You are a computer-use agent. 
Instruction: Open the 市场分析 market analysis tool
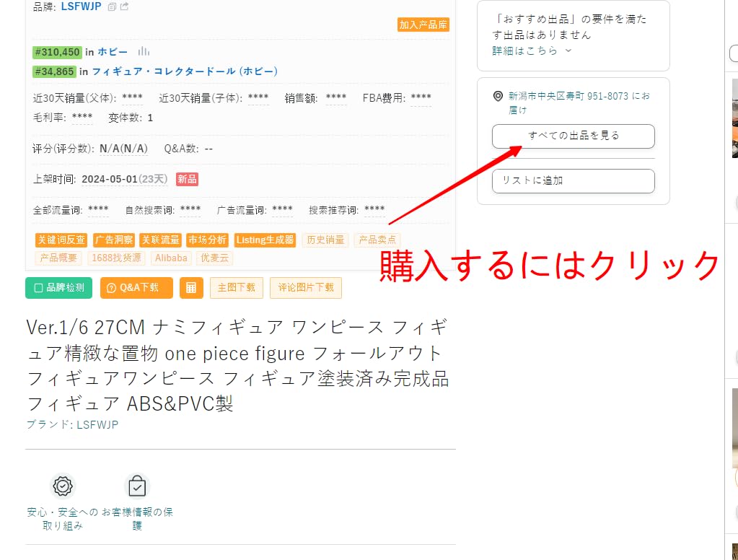[x=207, y=240]
